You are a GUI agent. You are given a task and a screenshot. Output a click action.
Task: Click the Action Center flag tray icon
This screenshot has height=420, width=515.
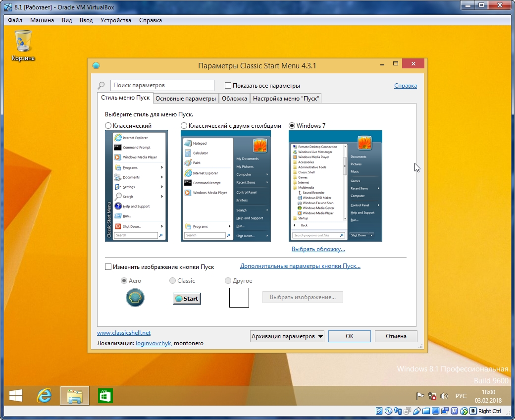coord(420,396)
